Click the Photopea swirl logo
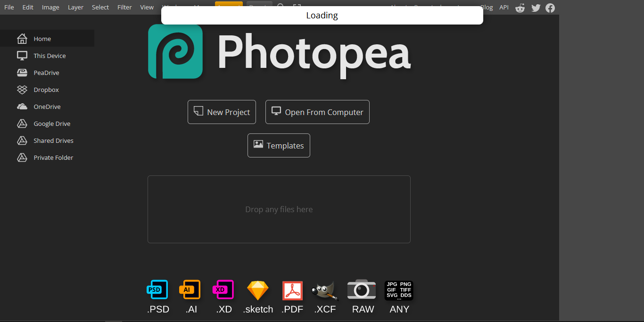The image size is (644, 322). 175,52
